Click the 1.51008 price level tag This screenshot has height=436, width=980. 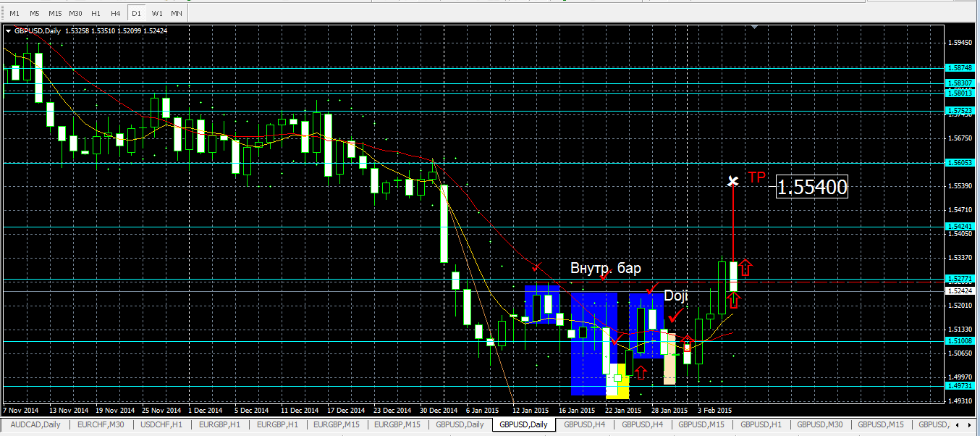960,340
